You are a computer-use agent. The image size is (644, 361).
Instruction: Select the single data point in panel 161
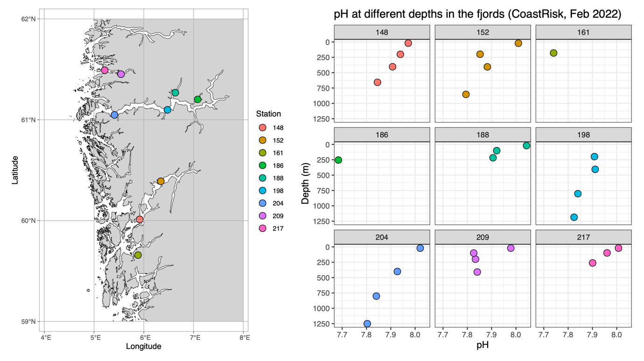click(x=553, y=53)
